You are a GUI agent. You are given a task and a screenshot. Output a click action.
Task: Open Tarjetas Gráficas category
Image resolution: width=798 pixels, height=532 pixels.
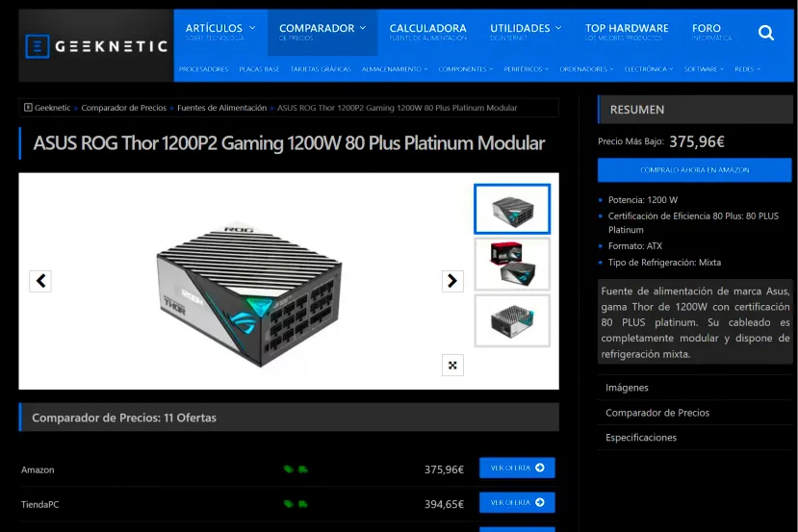(x=321, y=69)
